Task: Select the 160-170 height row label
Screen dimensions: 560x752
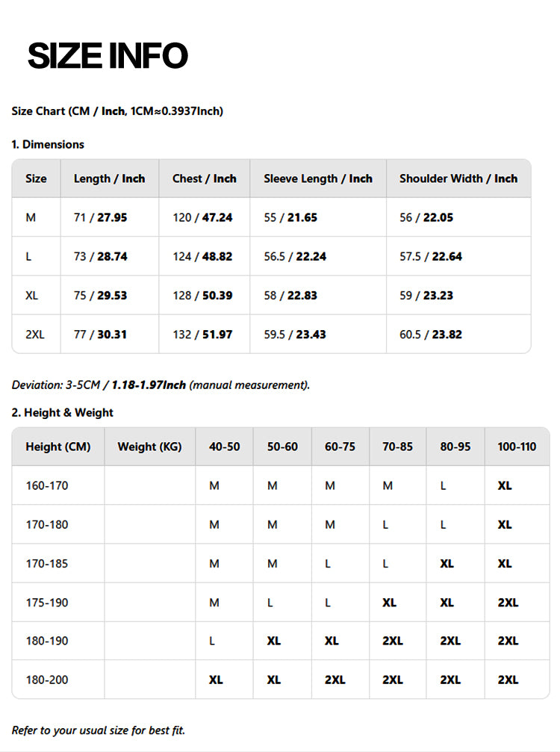Action: 46,485
